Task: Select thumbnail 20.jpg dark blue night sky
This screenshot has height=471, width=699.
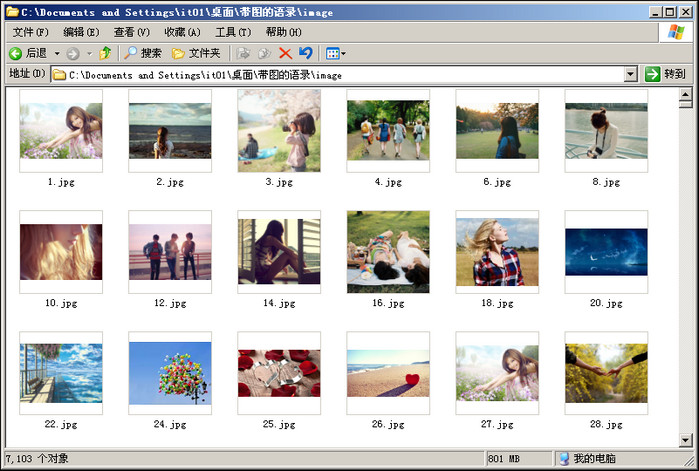Action: [606, 252]
